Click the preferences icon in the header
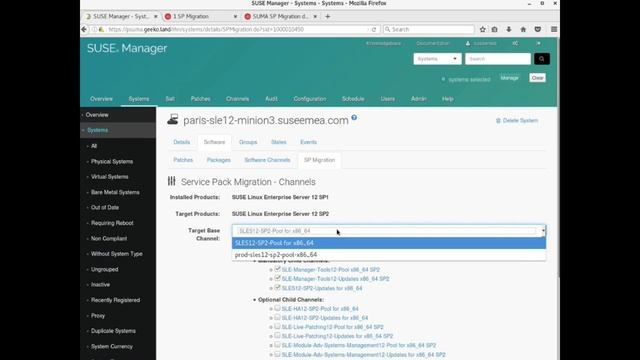The width and height of the screenshot is (640, 360). click(x=516, y=43)
